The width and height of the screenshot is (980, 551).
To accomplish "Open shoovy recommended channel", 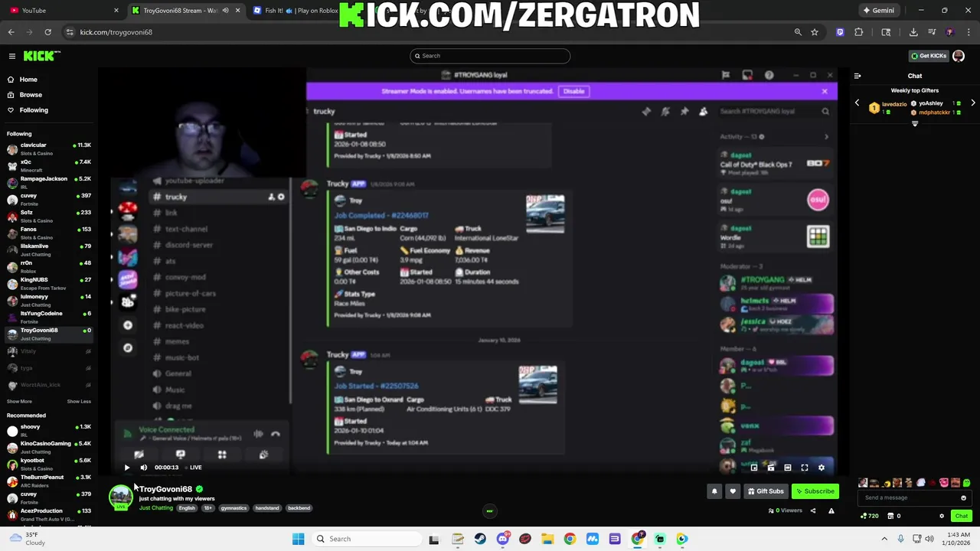I will (48, 430).
